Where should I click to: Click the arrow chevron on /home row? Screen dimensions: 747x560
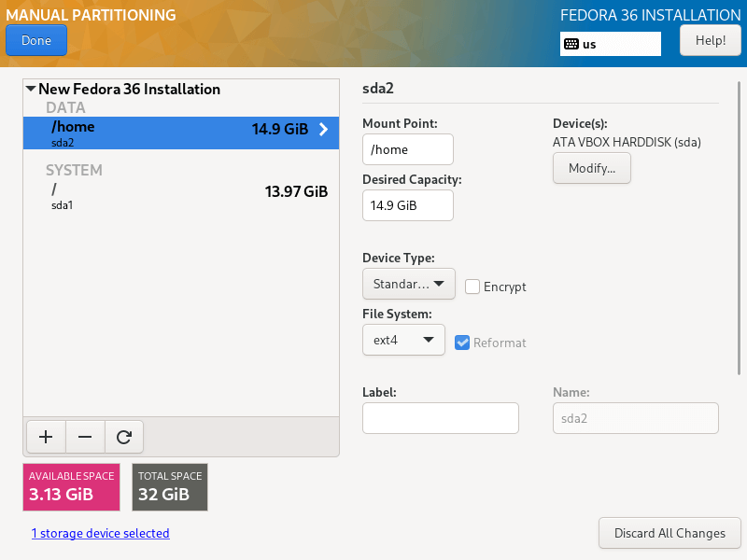point(324,130)
